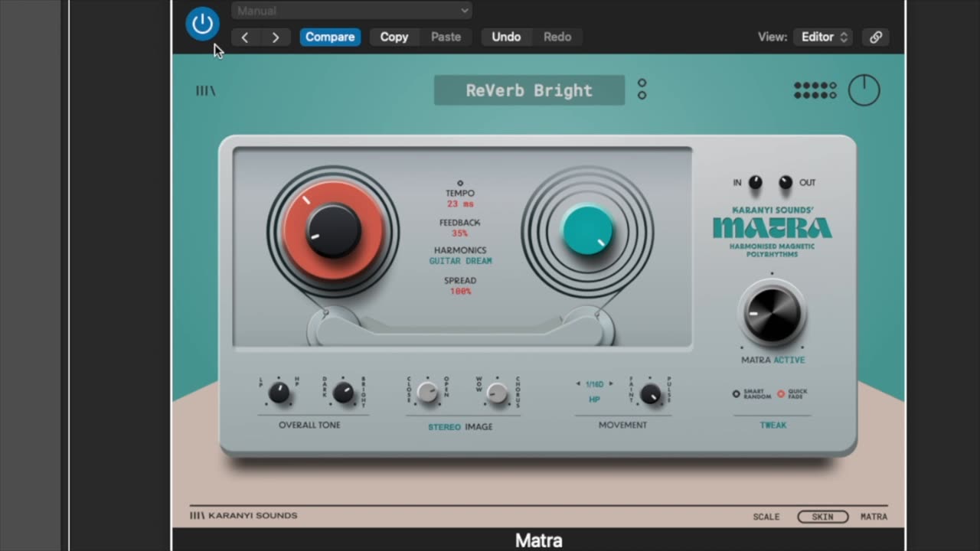The image size is (980, 551).
Task: Click the Tempo 23 ms value
Action: pyautogui.click(x=460, y=204)
